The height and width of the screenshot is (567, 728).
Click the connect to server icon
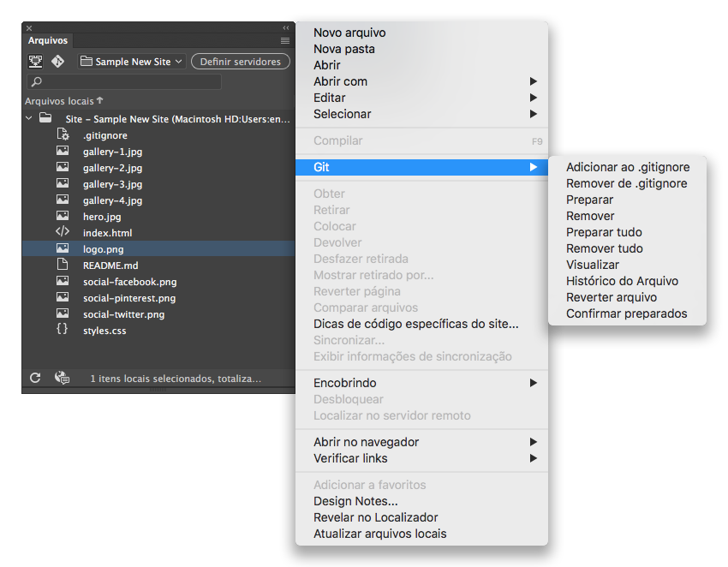point(35,61)
